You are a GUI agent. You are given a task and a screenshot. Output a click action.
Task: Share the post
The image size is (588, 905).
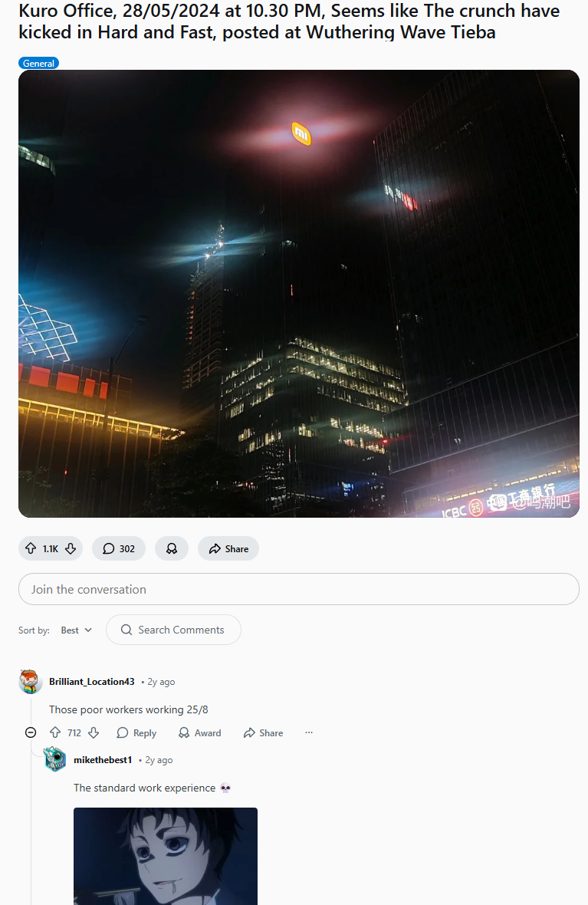click(x=228, y=548)
